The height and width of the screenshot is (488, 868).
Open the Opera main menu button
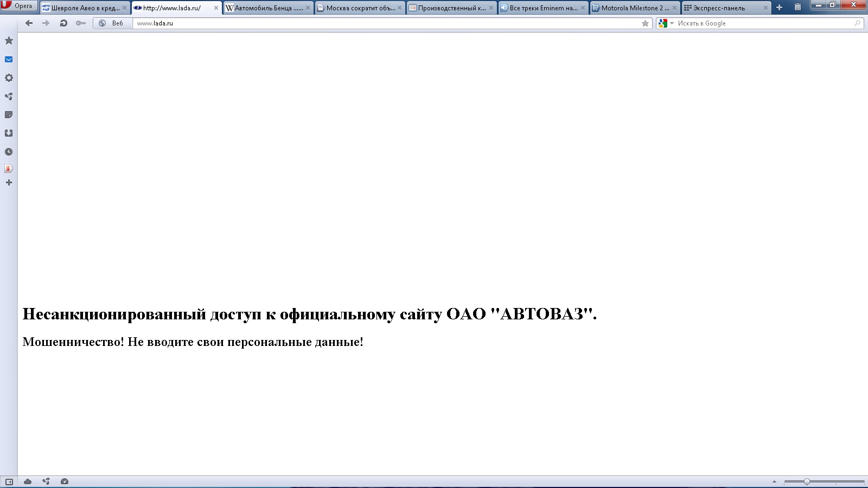click(x=19, y=6)
